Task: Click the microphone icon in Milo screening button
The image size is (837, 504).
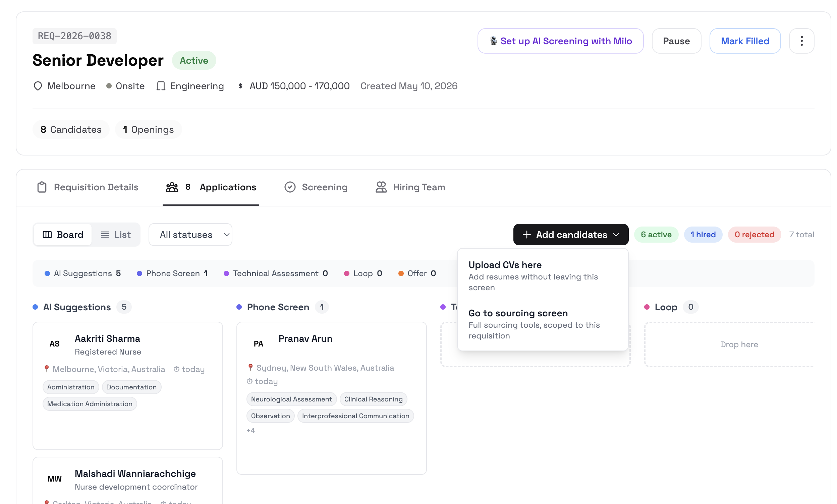Action: click(x=493, y=41)
